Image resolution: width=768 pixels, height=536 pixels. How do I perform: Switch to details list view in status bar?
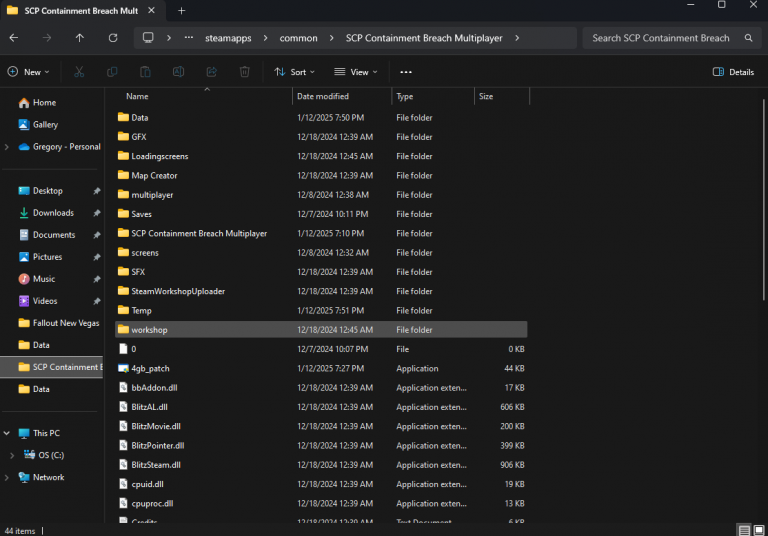pos(744,529)
